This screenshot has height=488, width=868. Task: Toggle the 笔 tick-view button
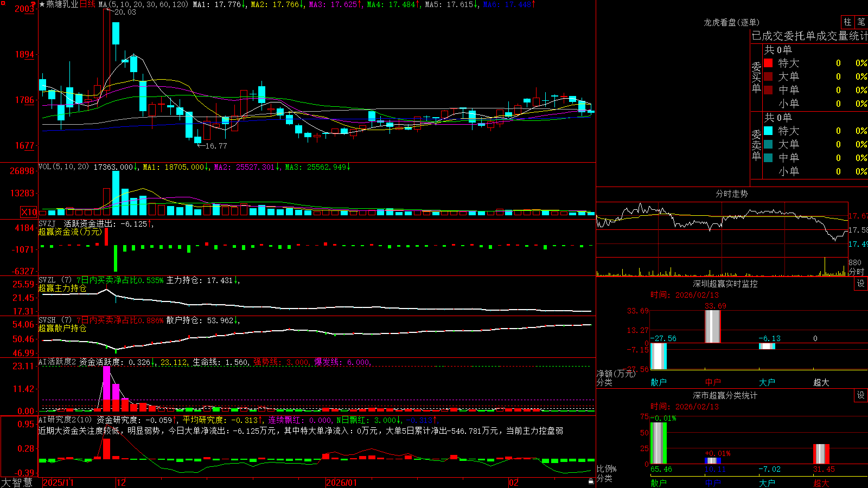(x=861, y=22)
